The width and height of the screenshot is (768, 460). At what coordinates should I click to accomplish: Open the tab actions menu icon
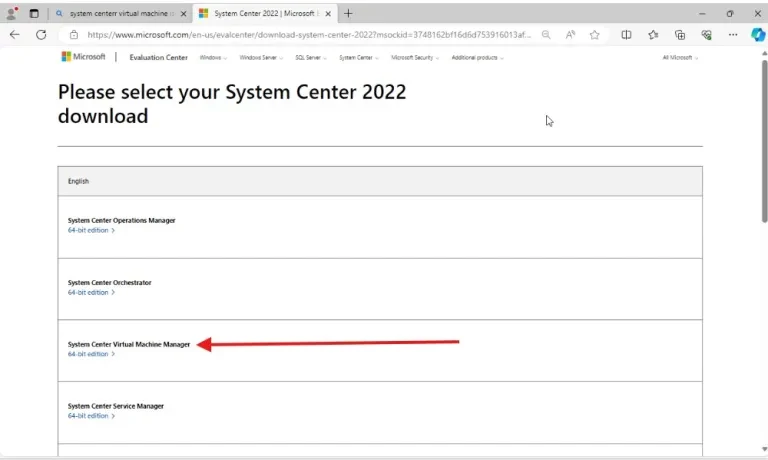(34, 14)
